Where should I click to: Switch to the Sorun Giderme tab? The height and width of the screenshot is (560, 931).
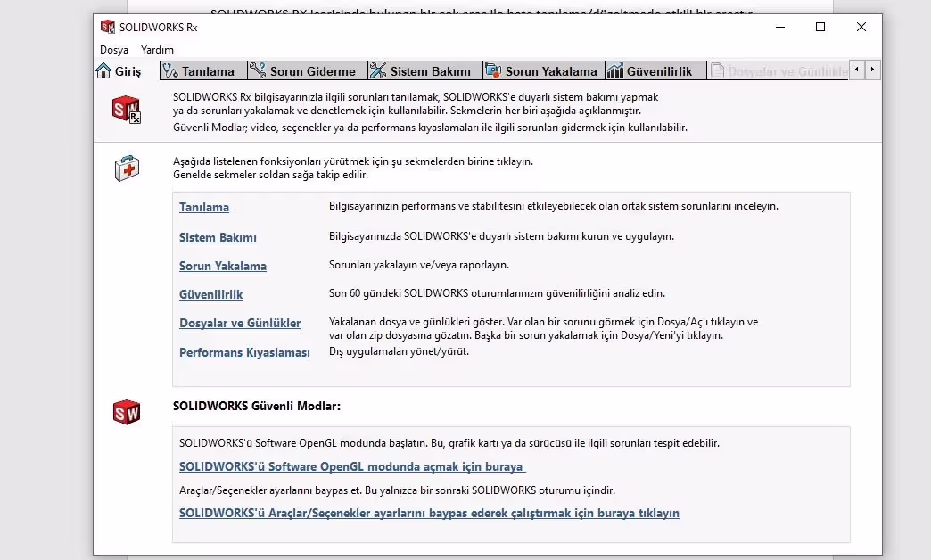(307, 70)
